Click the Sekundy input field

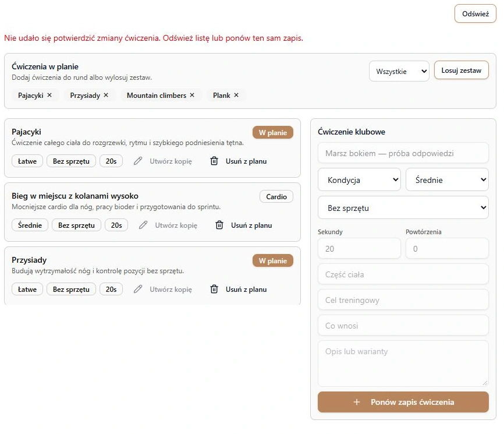(359, 248)
